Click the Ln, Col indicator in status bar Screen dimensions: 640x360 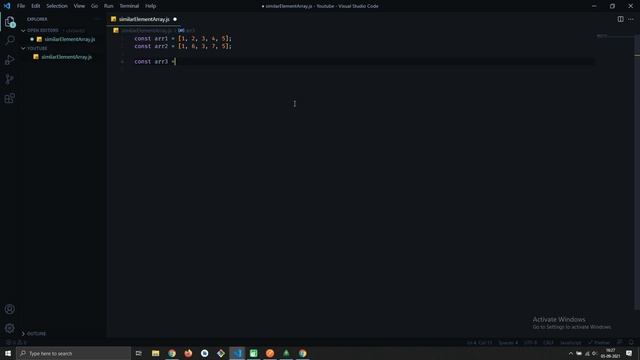pyautogui.click(x=480, y=342)
